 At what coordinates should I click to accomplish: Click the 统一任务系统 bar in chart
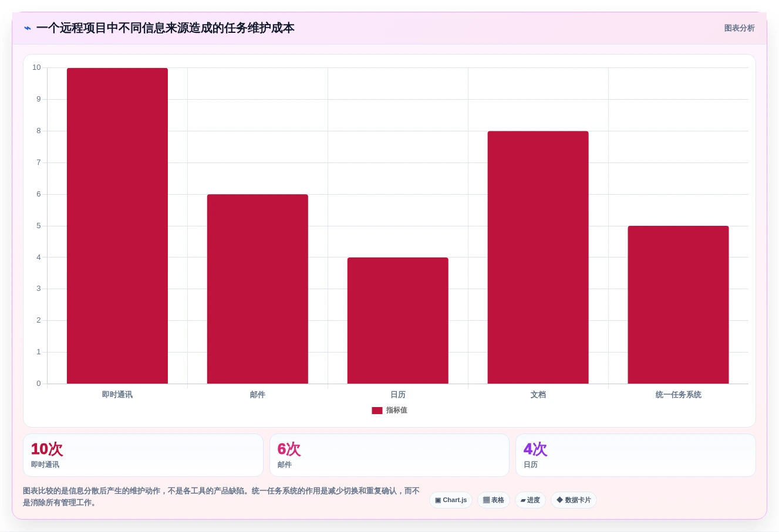[x=679, y=305]
